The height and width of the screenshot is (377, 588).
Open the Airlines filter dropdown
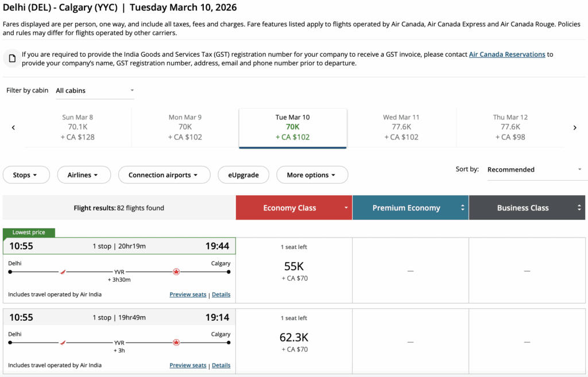(x=83, y=175)
